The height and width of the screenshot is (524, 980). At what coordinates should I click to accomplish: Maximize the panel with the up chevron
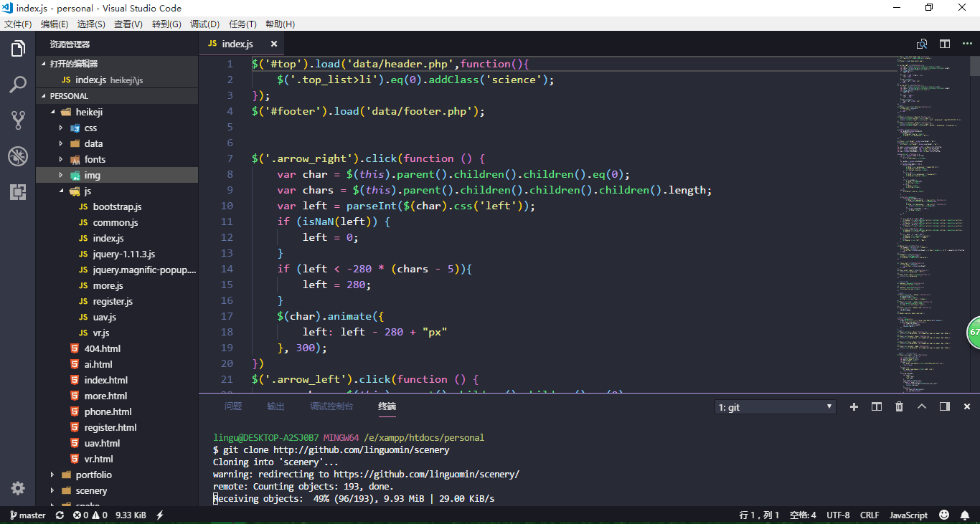(x=922, y=406)
